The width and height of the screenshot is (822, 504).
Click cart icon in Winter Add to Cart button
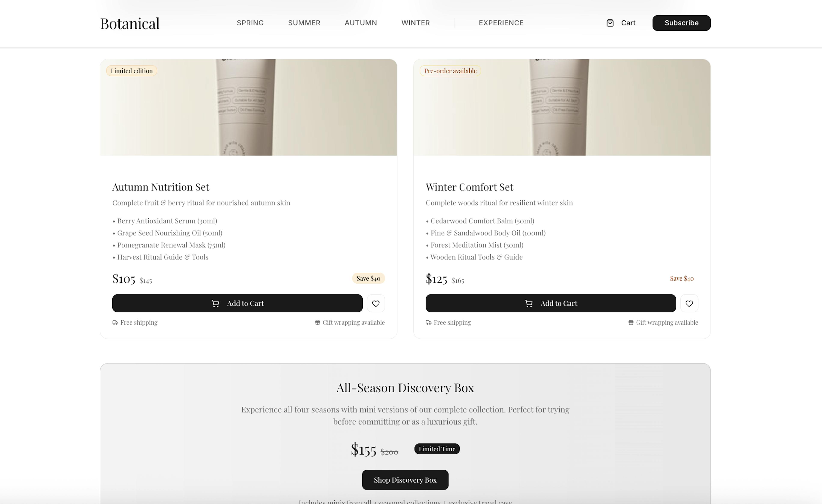529,303
